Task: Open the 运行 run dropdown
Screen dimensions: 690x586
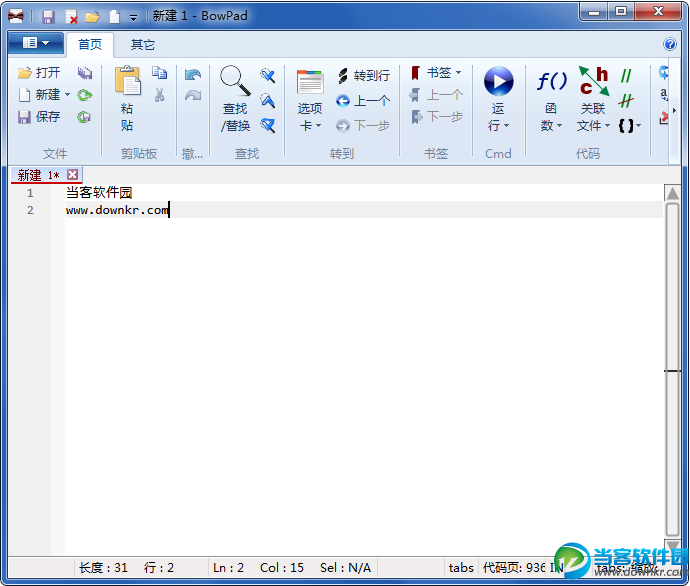Action: point(498,99)
